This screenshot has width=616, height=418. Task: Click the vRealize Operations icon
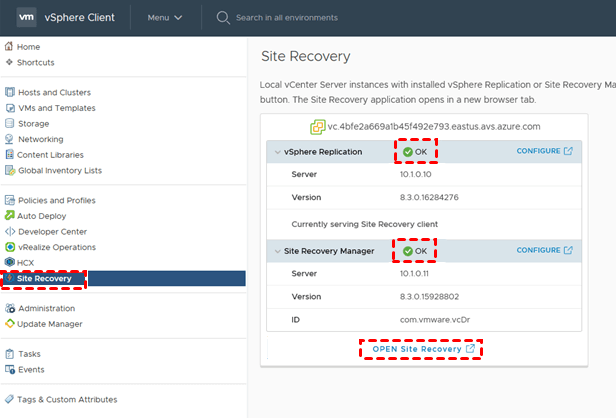10,247
